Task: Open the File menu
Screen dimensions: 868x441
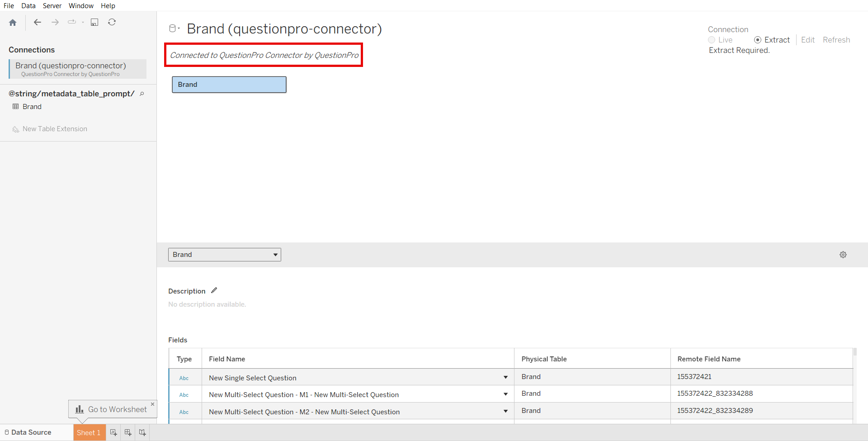Action: tap(9, 6)
